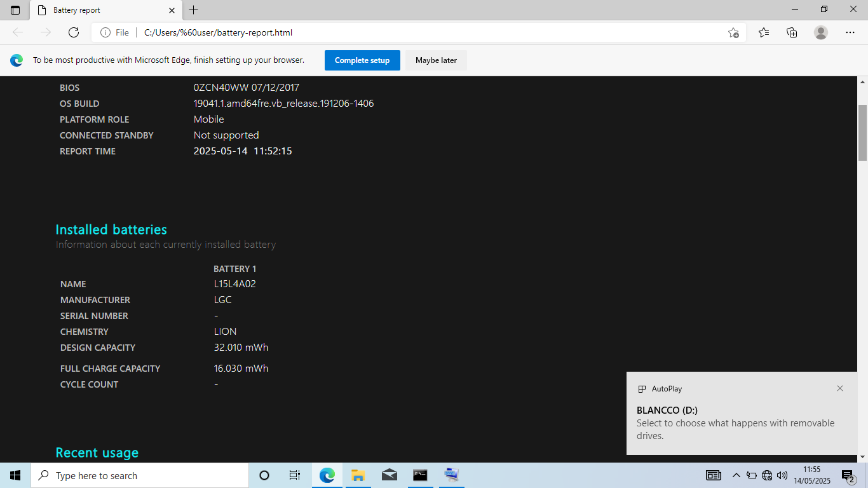Reload the page with refresh icon
Screen dimensions: 868x488
click(74, 32)
